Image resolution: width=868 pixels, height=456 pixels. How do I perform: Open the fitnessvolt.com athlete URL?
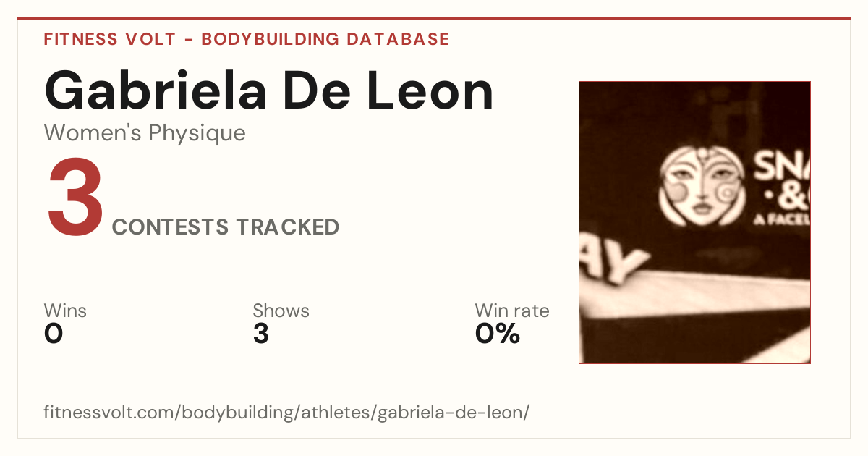point(286,413)
